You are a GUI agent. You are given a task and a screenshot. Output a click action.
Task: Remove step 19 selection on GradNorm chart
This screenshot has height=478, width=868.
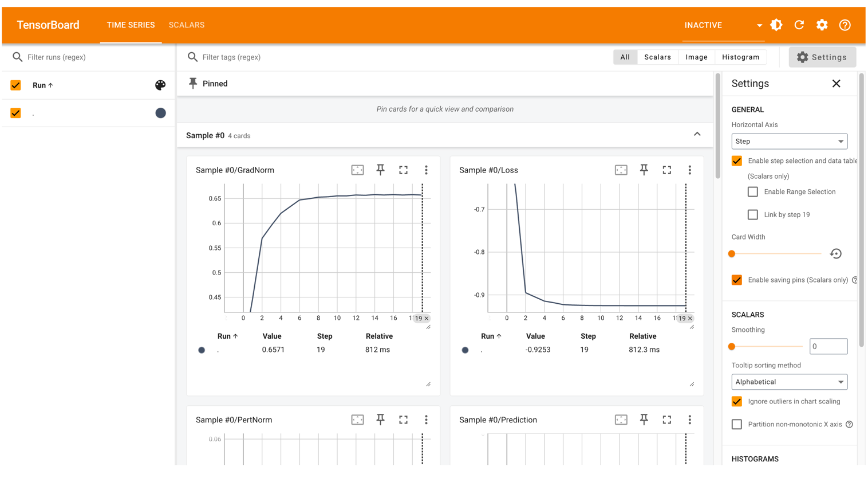pos(427,319)
